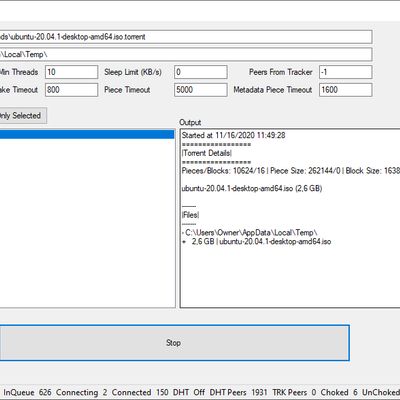Click 'DHT Peers 1931' status bar entry
The height and width of the screenshot is (400, 400).
[x=238, y=392]
